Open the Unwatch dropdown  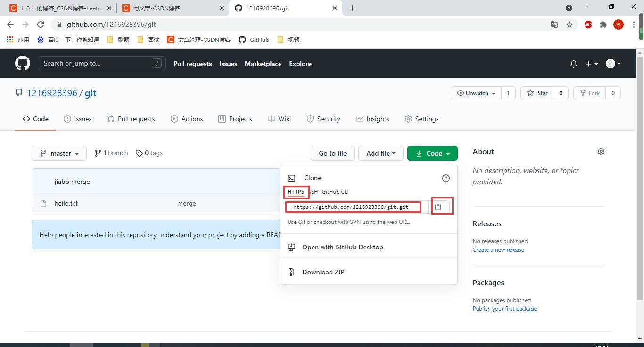click(476, 93)
